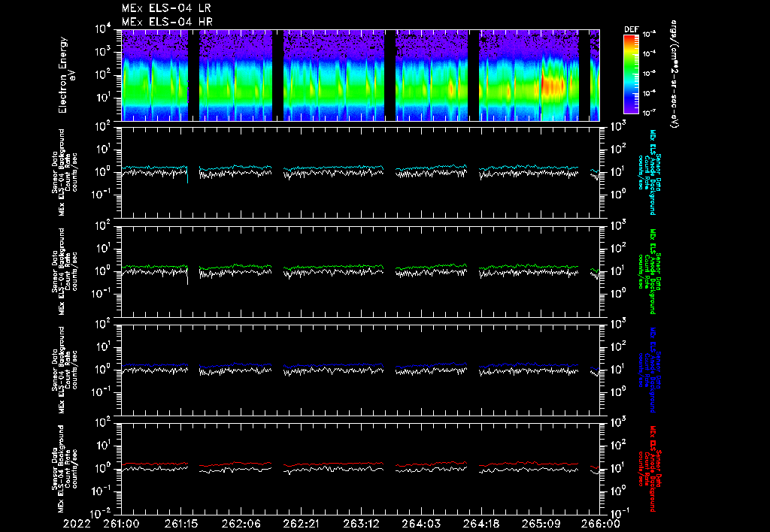Click the left axis label of the blue trace panel
The image size is (770, 532).
click(65, 370)
